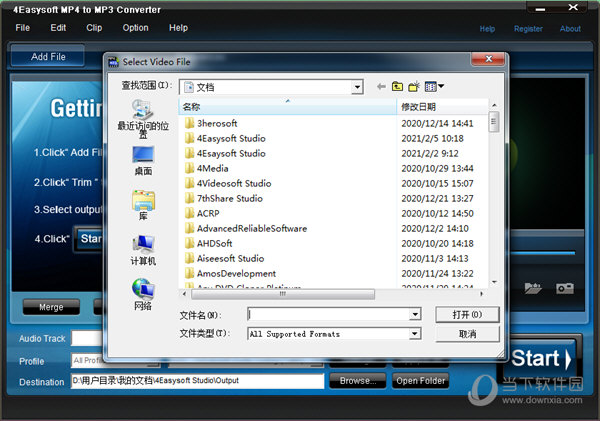This screenshot has height=421, width=600.
Task: Select the 4Videosoft Studio folder name
Action: click(x=234, y=183)
